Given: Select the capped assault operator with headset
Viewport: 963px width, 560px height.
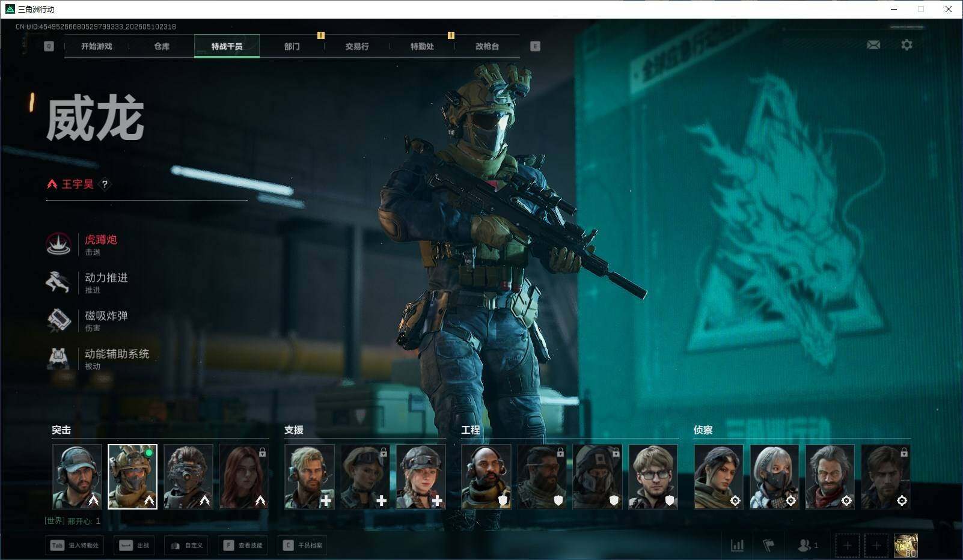Looking at the screenshot, I should [x=77, y=476].
